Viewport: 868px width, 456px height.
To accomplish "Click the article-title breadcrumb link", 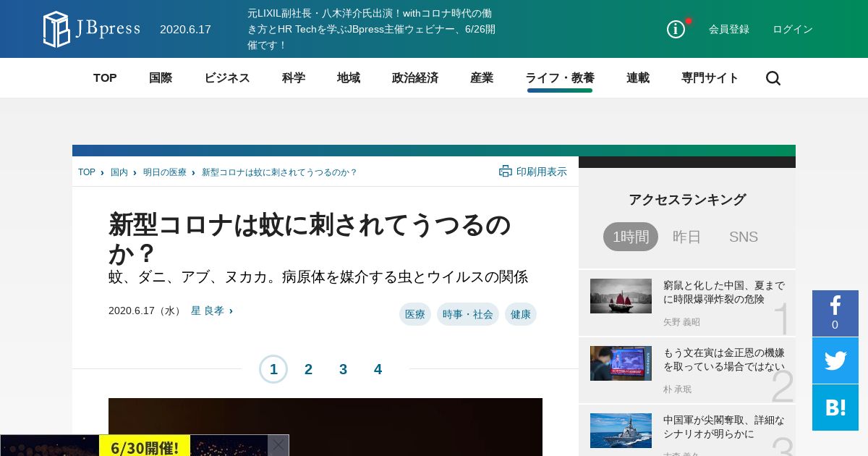I will [x=279, y=172].
